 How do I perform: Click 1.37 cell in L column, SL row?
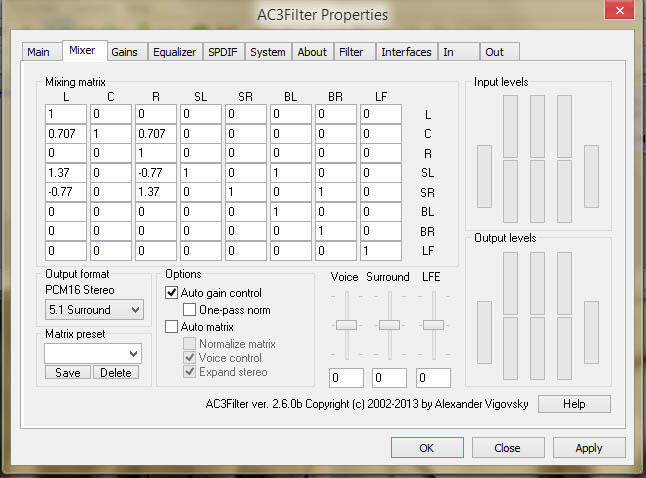pos(66,173)
